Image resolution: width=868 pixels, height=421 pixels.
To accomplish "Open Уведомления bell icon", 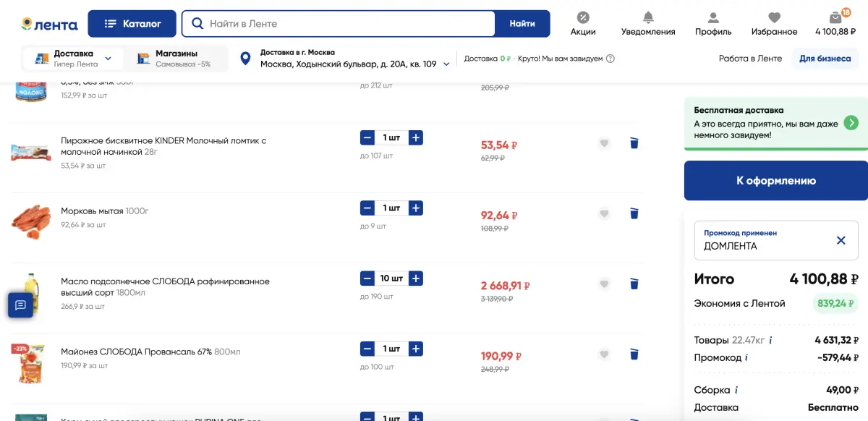I will [648, 24].
